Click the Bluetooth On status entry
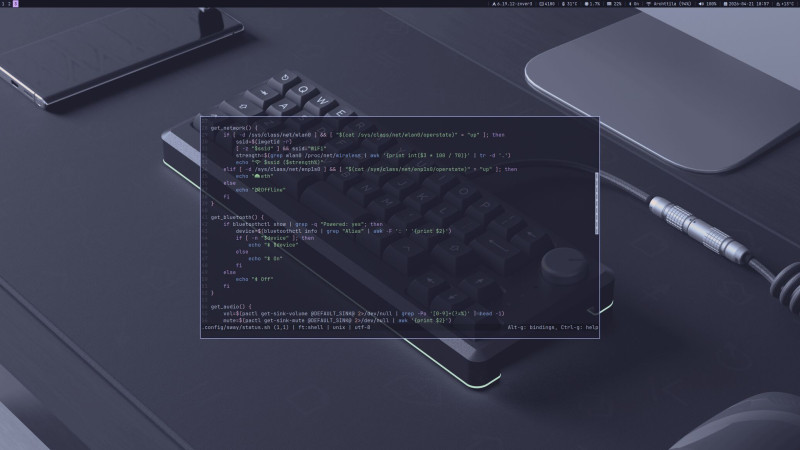800x450 pixels. point(634,4)
